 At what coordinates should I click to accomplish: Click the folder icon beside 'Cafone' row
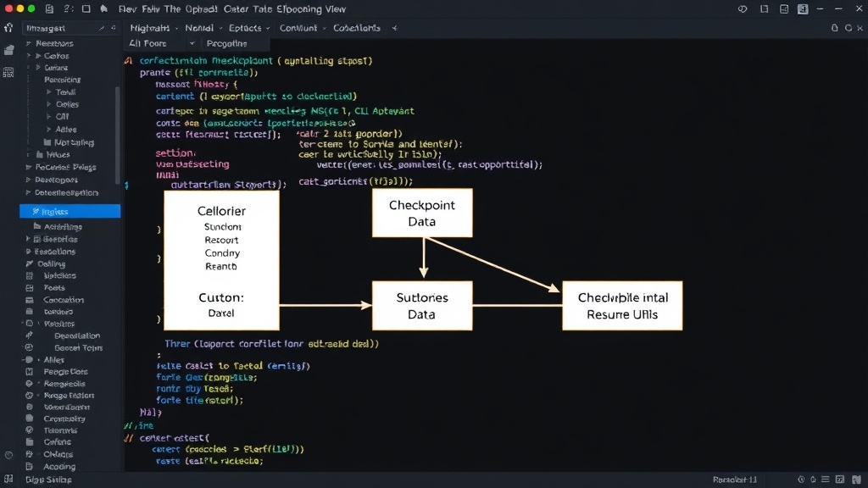(x=30, y=442)
